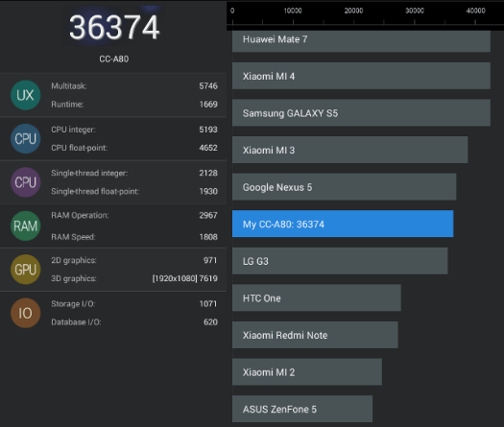Select the blue CPU icon beside CPU integer
504x427 pixels.
click(x=25, y=138)
